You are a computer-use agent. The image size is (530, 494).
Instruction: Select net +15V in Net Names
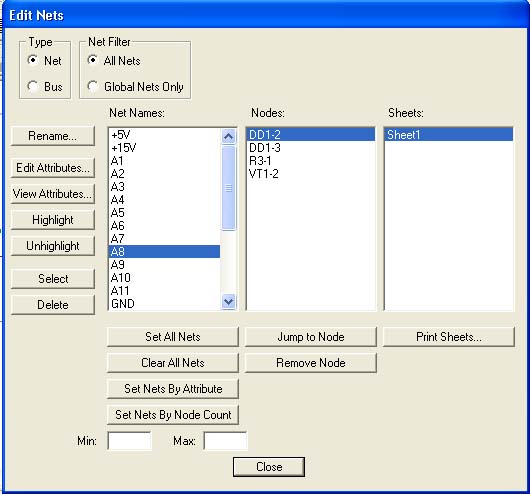pos(164,148)
